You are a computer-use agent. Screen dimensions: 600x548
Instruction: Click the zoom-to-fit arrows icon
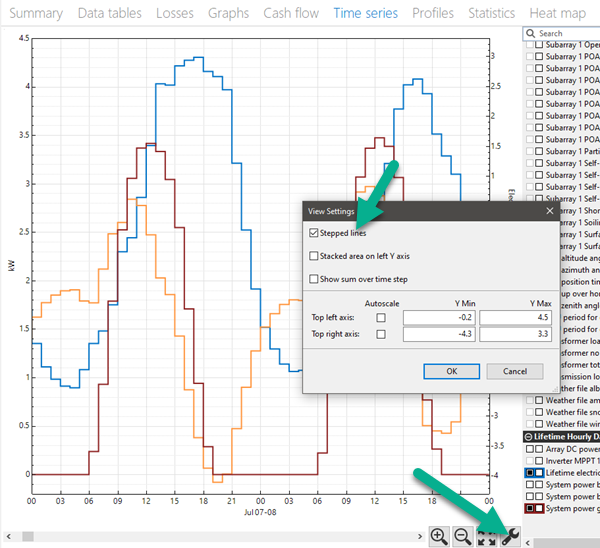pyautogui.click(x=487, y=536)
